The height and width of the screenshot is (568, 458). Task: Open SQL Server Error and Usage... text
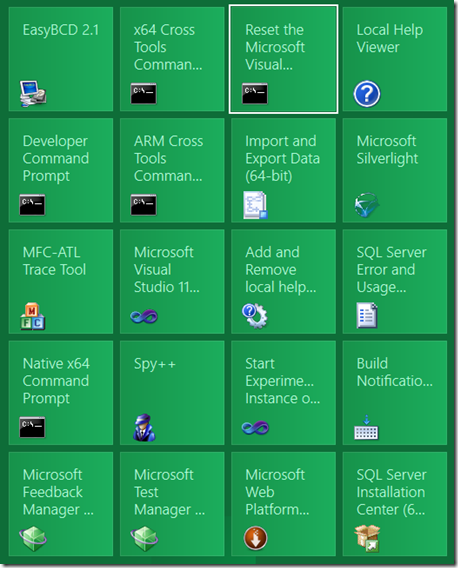(x=392, y=270)
